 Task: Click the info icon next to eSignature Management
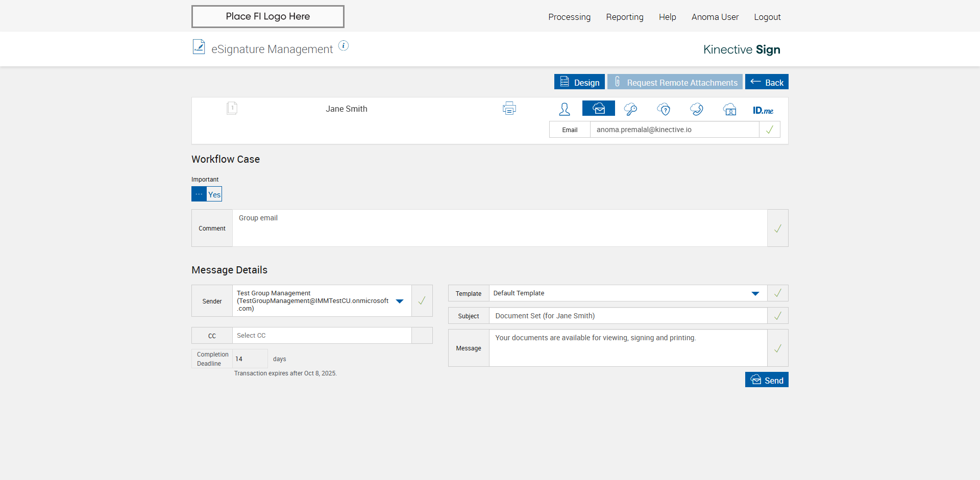point(344,46)
